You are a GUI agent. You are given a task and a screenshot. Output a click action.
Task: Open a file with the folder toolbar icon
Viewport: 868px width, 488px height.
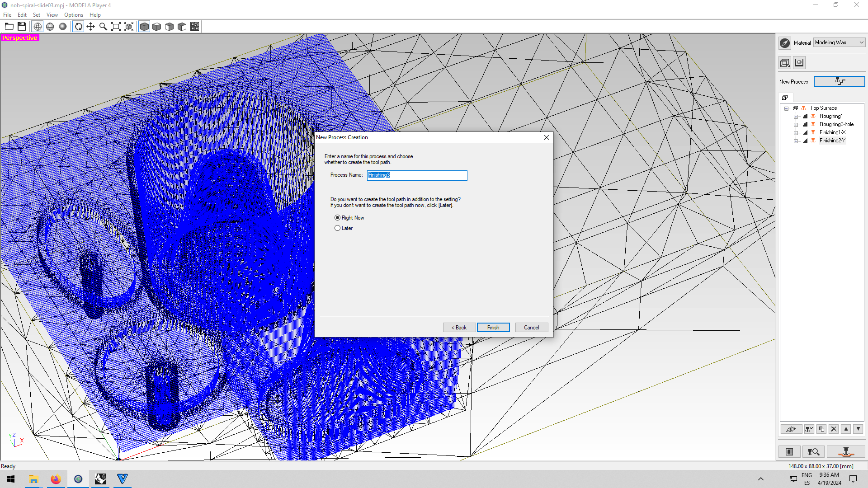[9, 27]
